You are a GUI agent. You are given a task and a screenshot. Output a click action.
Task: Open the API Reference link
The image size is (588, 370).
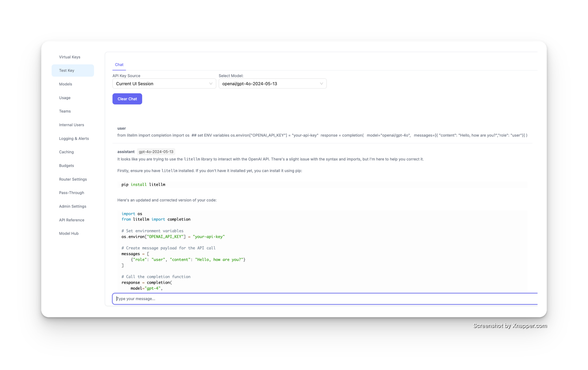click(71, 220)
